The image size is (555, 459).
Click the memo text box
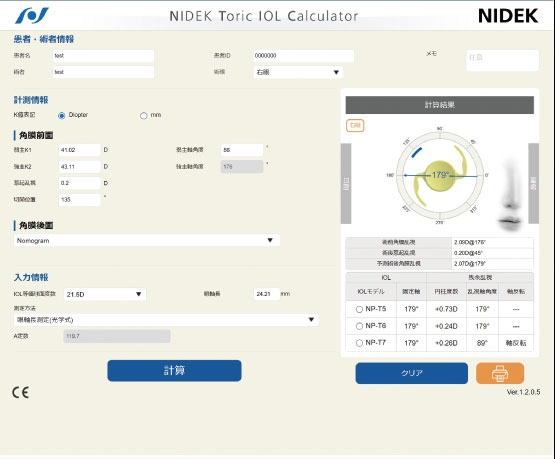pyautogui.click(x=502, y=60)
